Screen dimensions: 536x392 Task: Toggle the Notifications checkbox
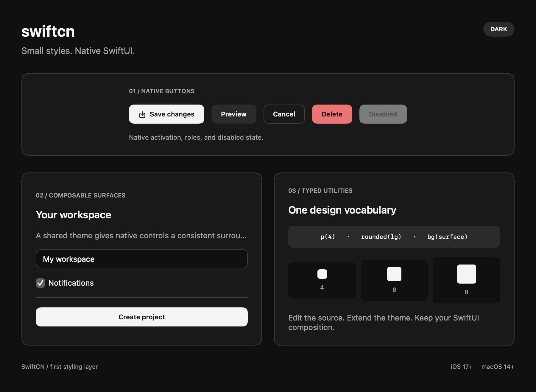point(40,283)
